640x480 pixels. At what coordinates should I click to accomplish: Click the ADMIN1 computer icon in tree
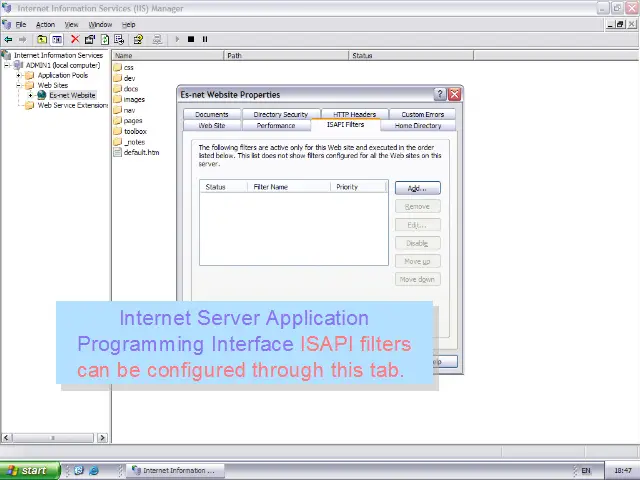tap(19, 65)
